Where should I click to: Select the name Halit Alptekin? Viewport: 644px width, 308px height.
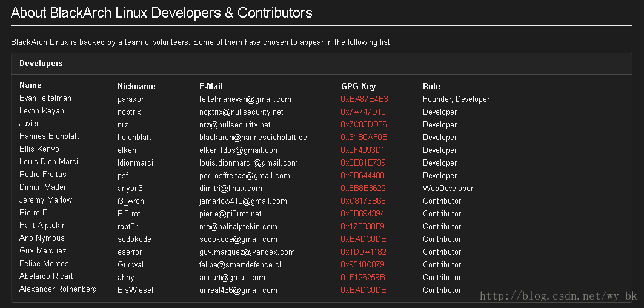42,226
